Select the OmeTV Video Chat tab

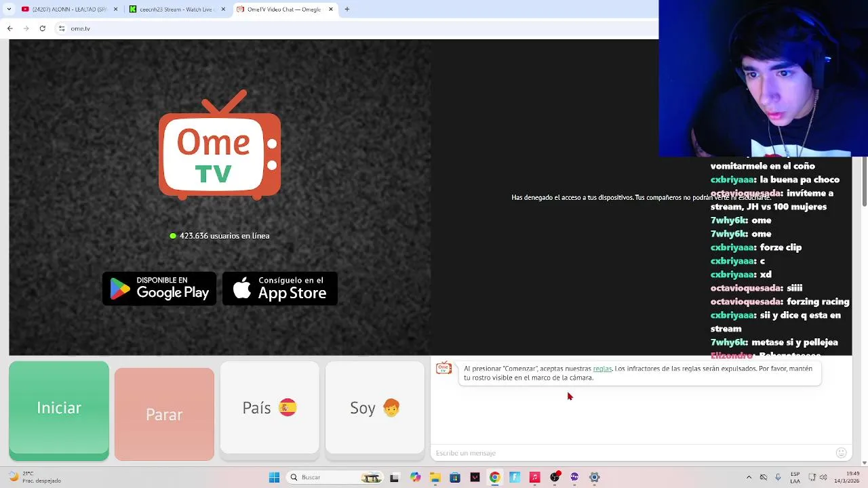[x=284, y=9]
